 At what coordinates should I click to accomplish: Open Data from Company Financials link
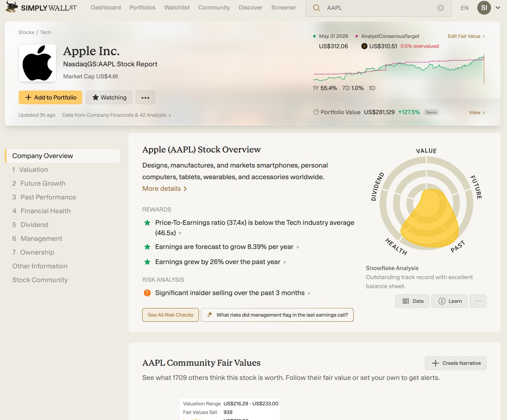click(x=116, y=115)
